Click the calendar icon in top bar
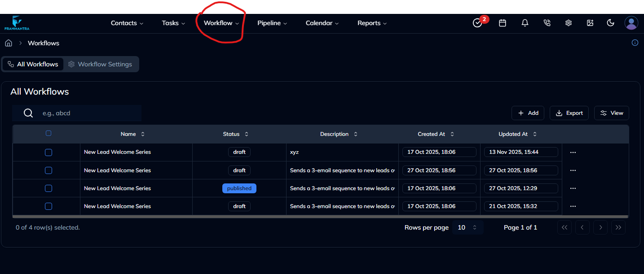 coord(503,23)
